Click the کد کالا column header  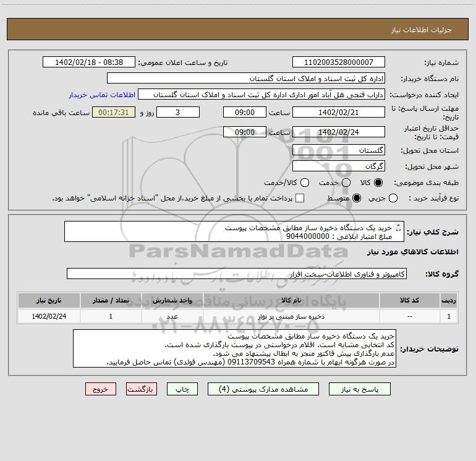409,300
